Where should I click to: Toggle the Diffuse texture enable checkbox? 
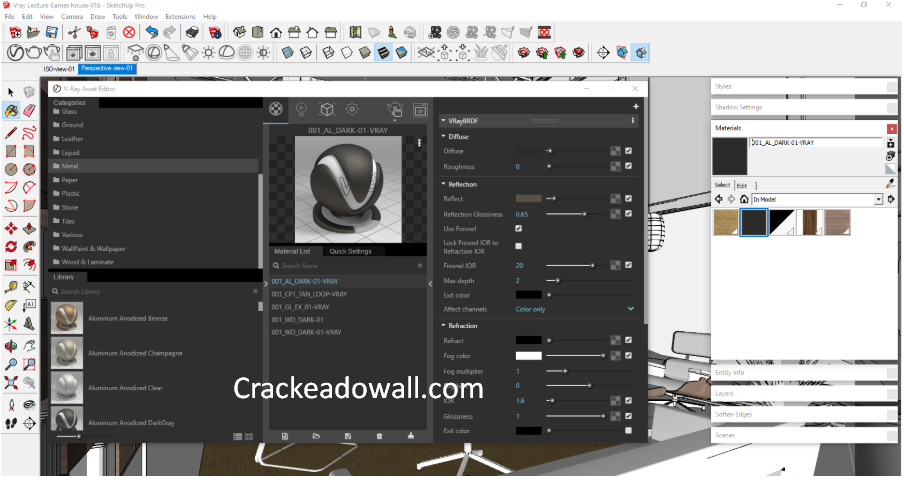click(628, 151)
